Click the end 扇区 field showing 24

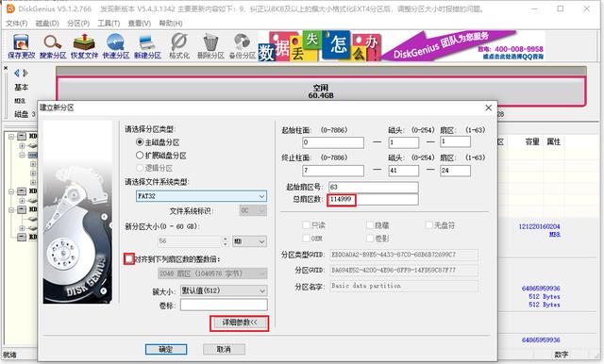coord(455,171)
